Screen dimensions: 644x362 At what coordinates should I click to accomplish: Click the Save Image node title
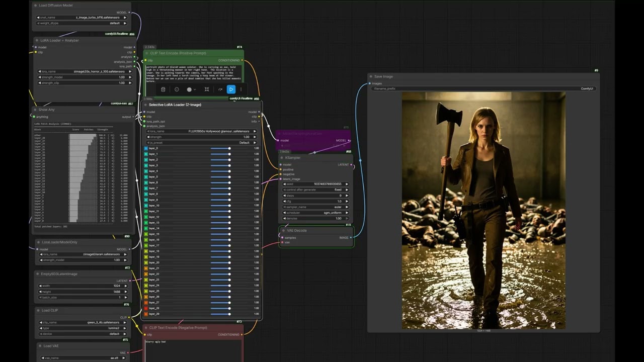click(x=383, y=76)
